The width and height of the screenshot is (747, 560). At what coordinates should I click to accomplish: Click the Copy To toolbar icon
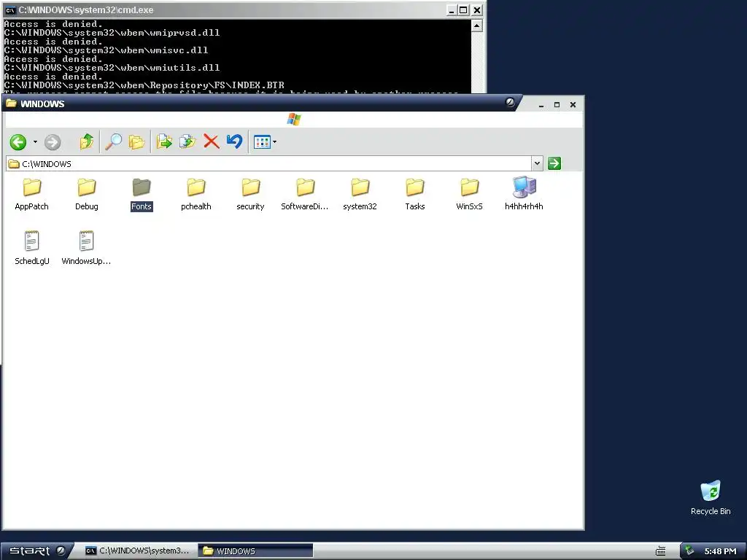click(187, 141)
